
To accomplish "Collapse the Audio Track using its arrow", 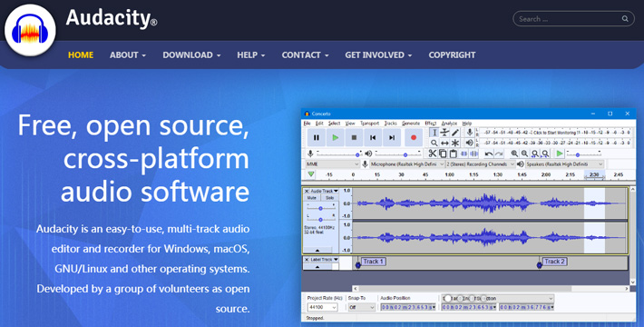I will click(x=317, y=250).
